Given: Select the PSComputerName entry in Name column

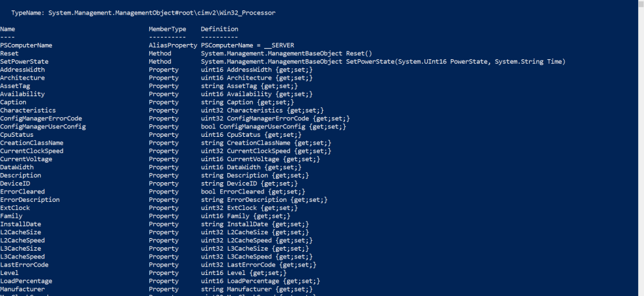Looking at the screenshot, I should pos(26,45).
